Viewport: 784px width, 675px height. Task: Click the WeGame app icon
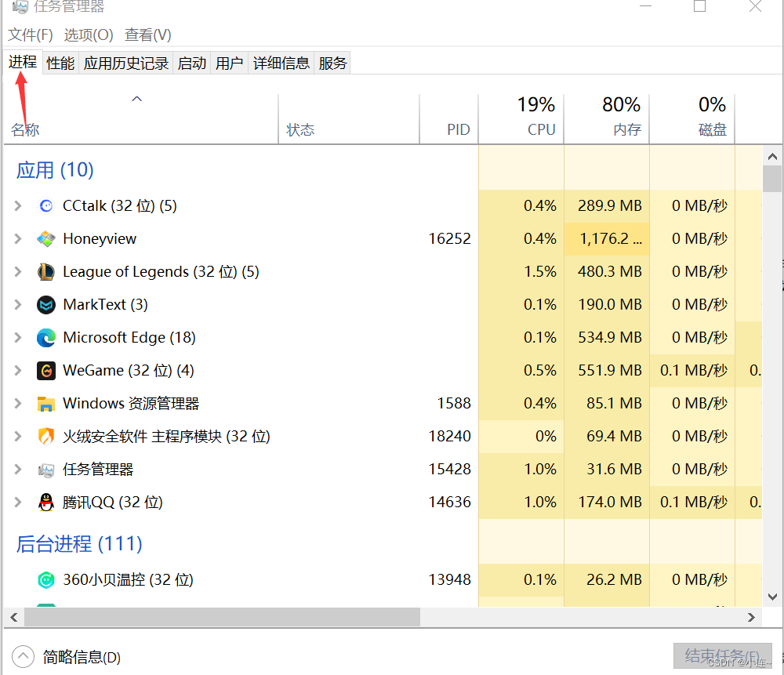(46, 371)
